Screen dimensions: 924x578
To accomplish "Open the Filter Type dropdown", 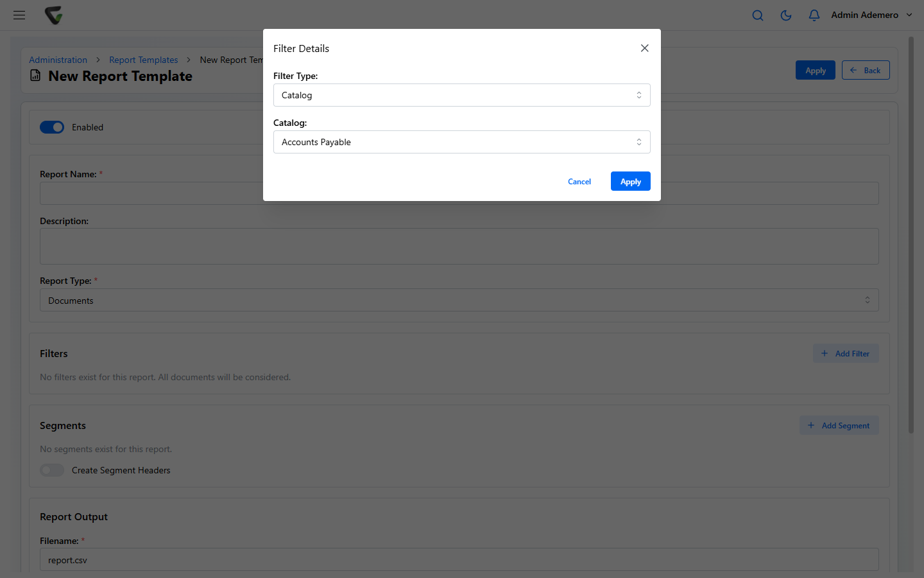I will coord(462,95).
